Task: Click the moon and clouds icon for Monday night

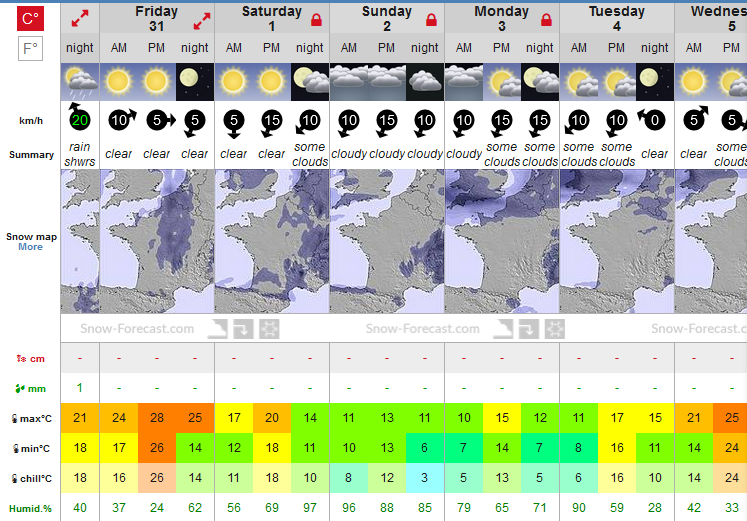Action: (540, 82)
